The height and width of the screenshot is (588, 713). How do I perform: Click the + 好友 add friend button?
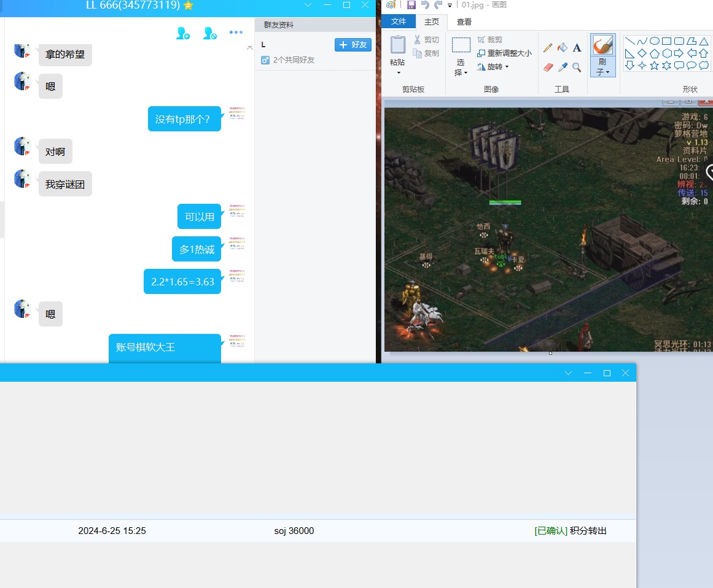click(x=353, y=45)
